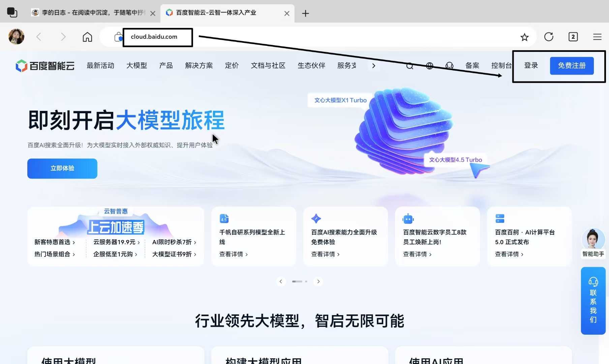609x364 pixels.
Task: Open the 产品 nav menu
Action: (166, 65)
